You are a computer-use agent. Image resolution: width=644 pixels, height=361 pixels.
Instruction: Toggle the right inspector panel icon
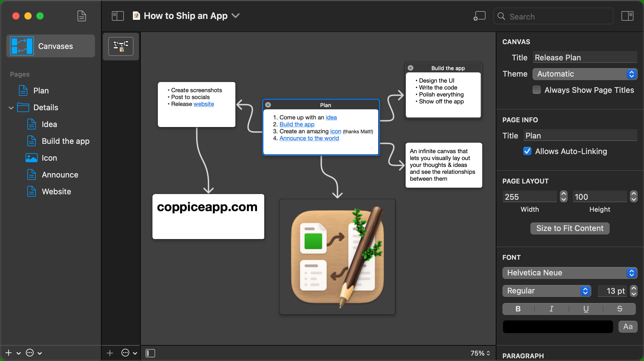click(627, 16)
